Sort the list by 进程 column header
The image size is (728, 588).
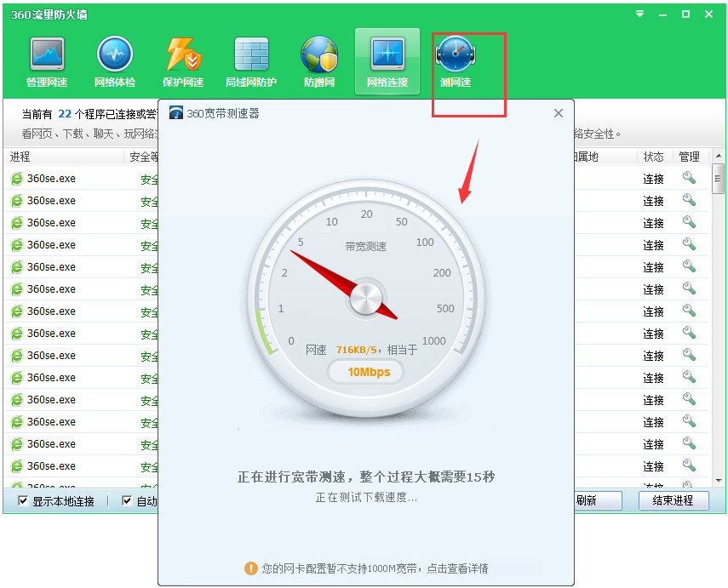click(x=64, y=157)
